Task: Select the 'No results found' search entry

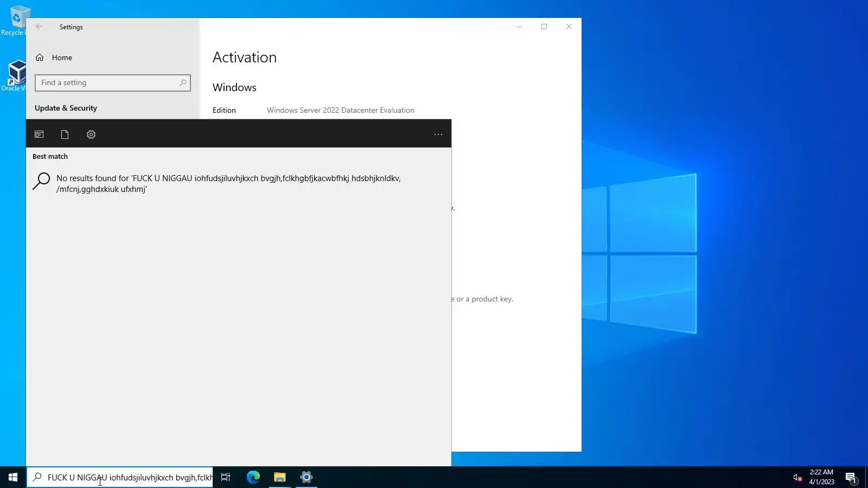Action: click(239, 183)
